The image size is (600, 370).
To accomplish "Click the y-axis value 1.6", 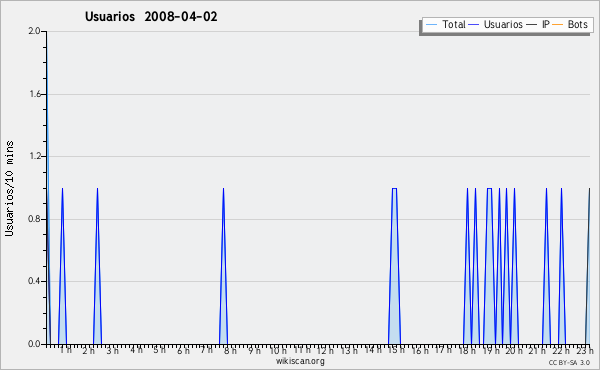I will 35,94.
